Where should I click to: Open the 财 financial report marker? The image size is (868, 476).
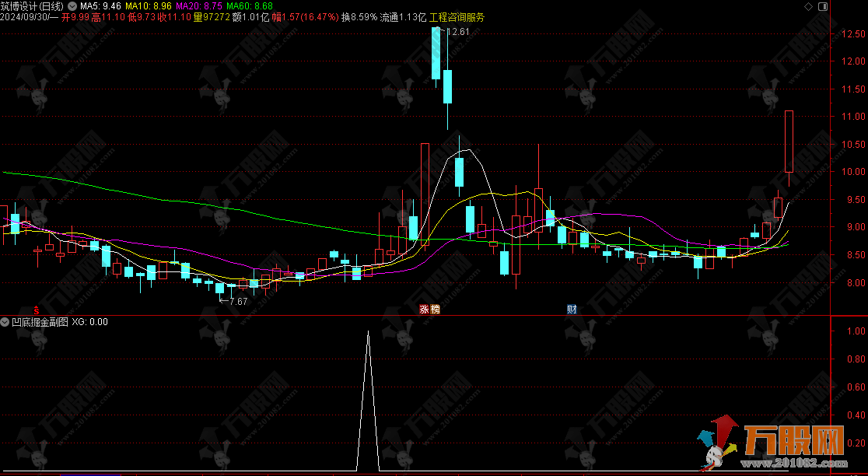click(572, 310)
